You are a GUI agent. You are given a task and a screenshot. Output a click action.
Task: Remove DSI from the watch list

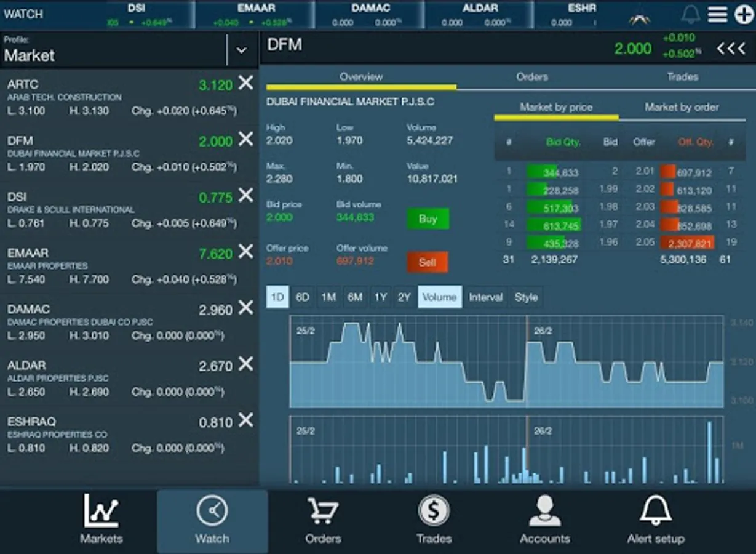(245, 195)
